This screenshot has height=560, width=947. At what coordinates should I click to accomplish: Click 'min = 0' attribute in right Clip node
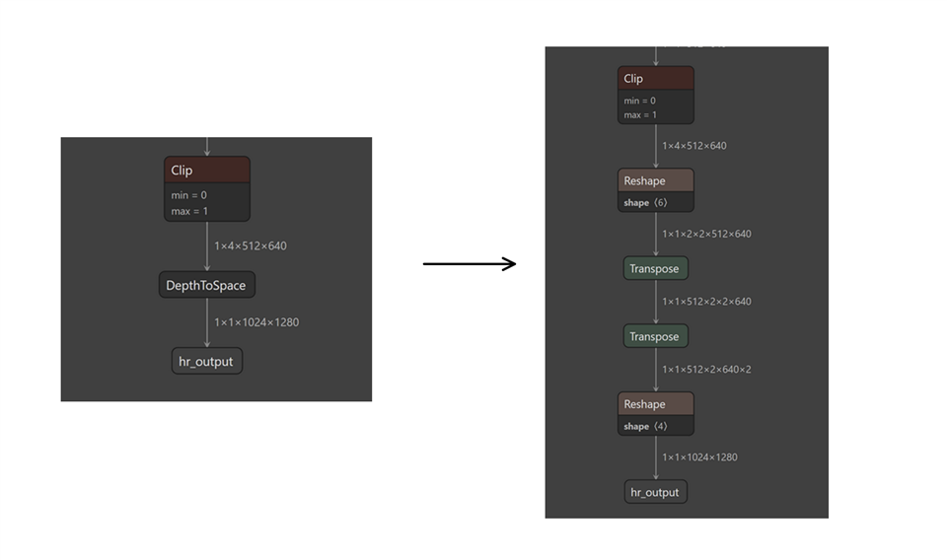(x=639, y=101)
